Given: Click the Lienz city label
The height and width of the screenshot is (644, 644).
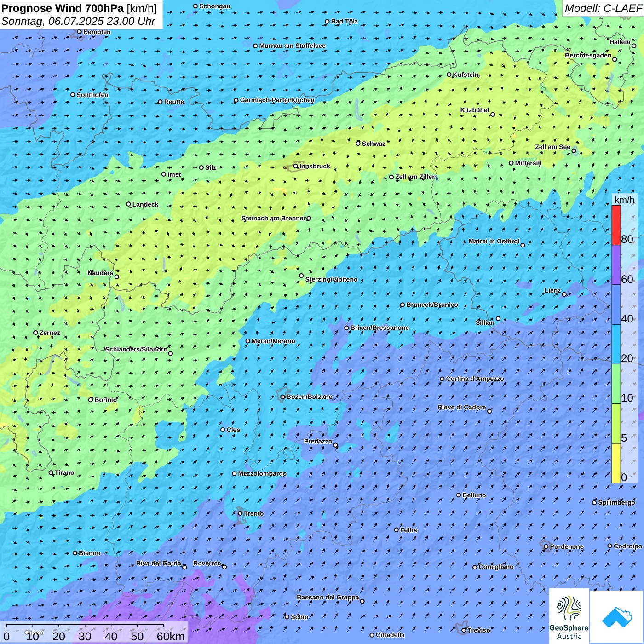Looking at the screenshot, I should coord(552,290).
